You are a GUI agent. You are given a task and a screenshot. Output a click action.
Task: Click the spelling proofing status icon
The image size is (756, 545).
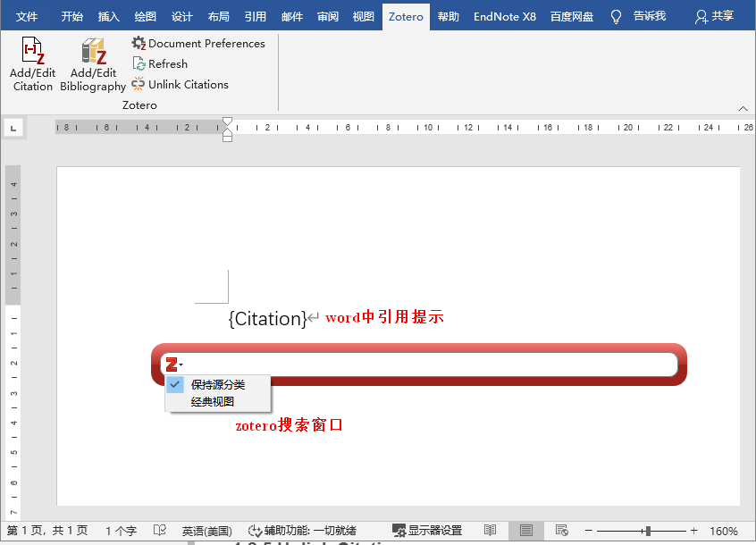(160, 531)
